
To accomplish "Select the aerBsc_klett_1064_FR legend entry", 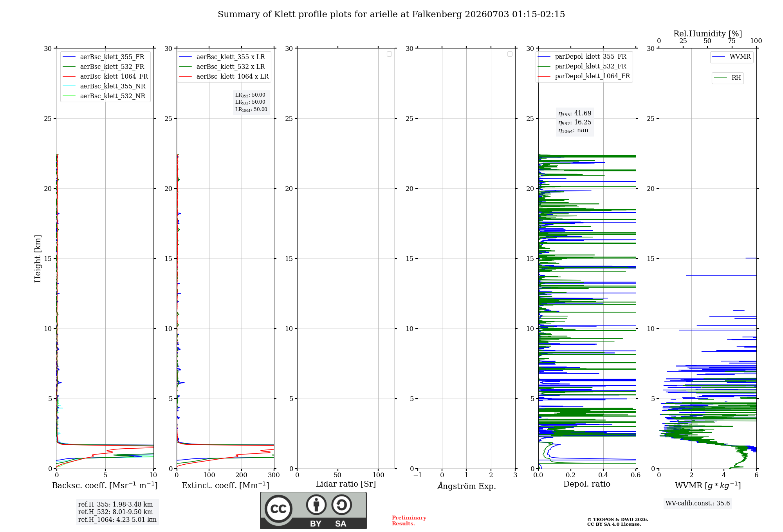I will pyautogui.click(x=105, y=77).
